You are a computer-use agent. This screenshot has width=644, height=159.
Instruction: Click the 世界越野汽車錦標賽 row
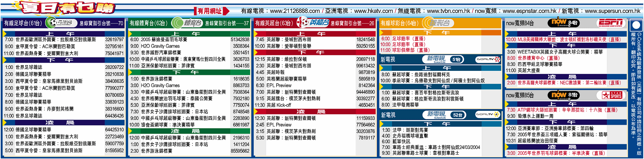point(189,53)
